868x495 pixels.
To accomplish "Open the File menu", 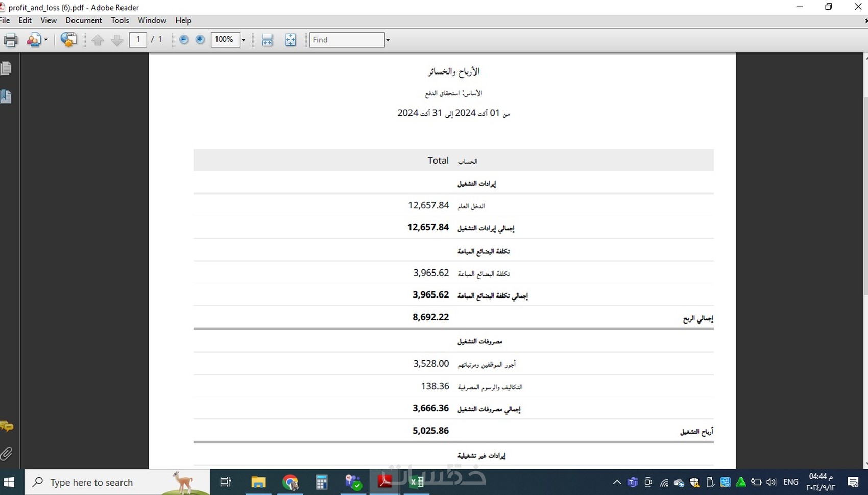I will (x=5, y=20).
